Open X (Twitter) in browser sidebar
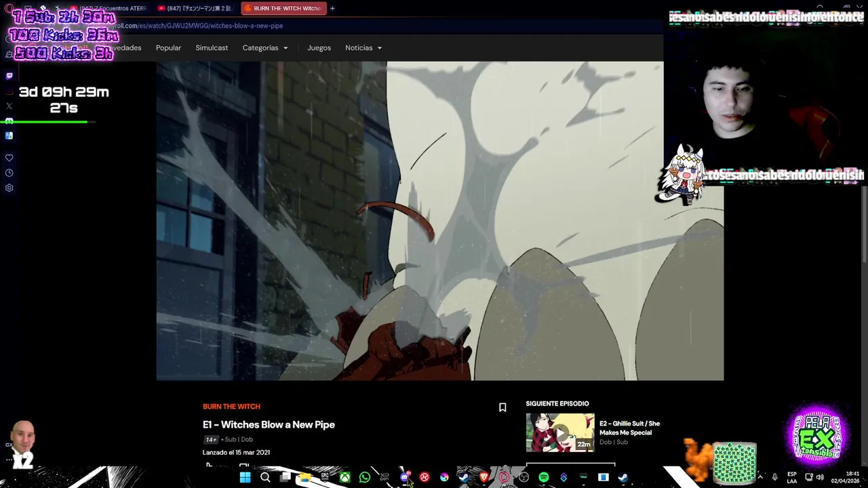The height and width of the screenshot is (488, 868). click(9, 106)
